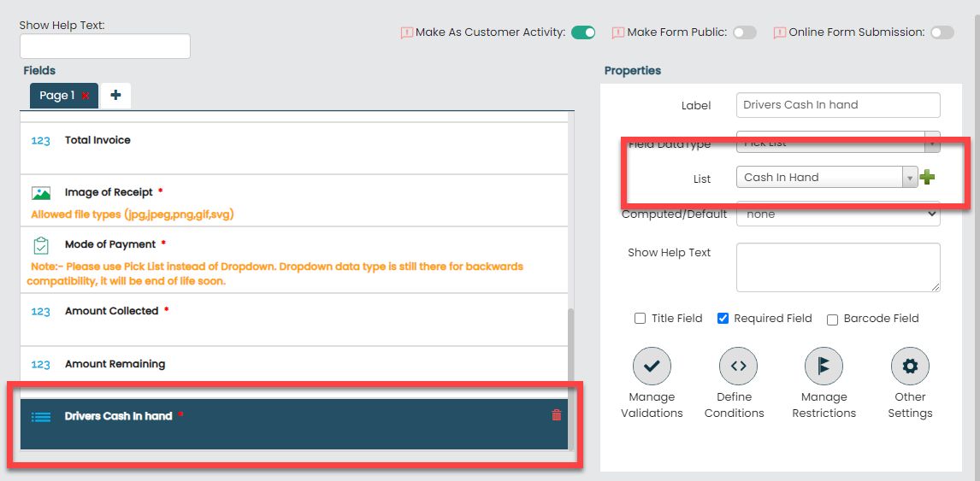
Task: Remove Page 1 using red X
Action: (x=86, y=96)
